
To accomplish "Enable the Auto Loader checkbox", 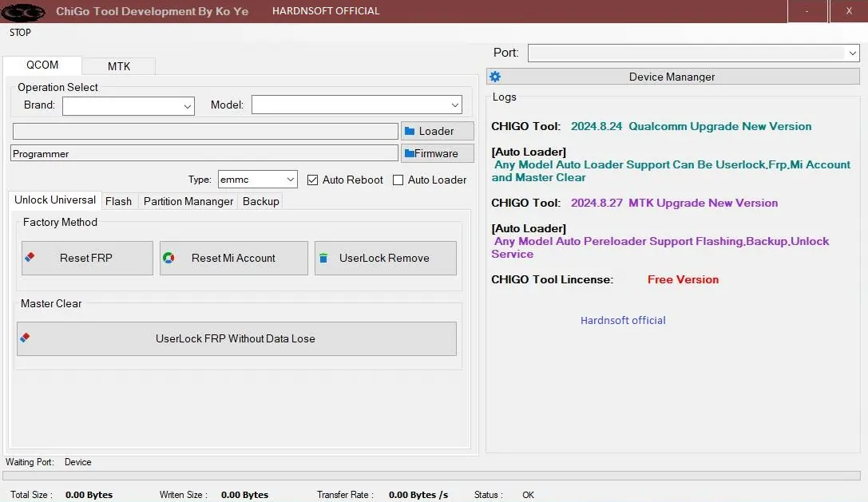I will (x=398, y=180).
